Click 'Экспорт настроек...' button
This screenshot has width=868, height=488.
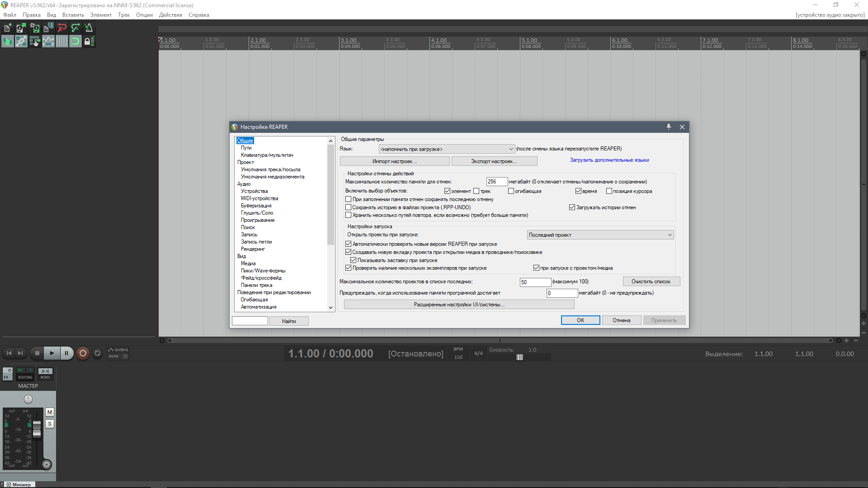click(494, 161)
